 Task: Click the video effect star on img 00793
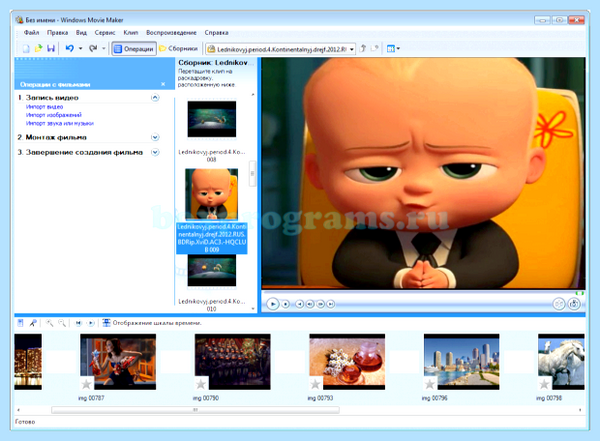click(x=315, y=383)
